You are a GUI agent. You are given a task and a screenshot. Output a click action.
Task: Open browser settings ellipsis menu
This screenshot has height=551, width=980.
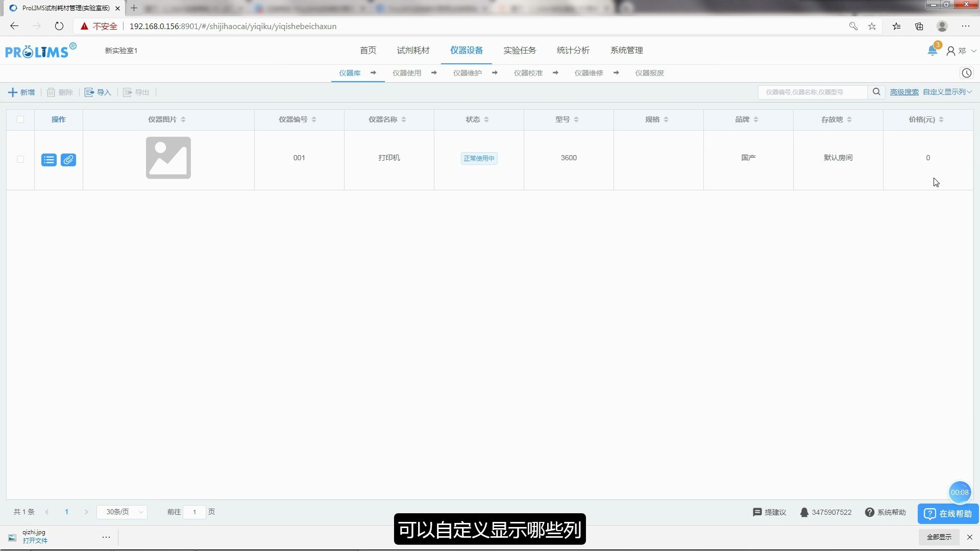tap(966, 26)
